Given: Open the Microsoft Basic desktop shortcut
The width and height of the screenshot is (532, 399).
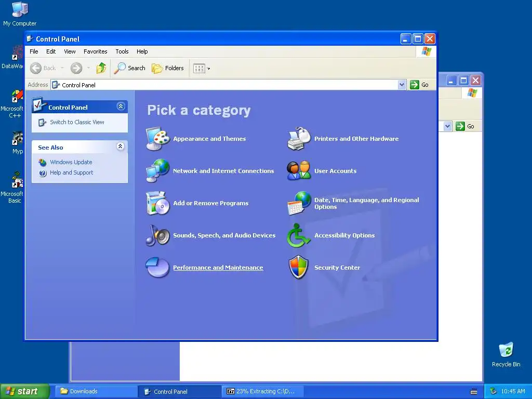Looking at the screenshot, I should pos(12,188).
